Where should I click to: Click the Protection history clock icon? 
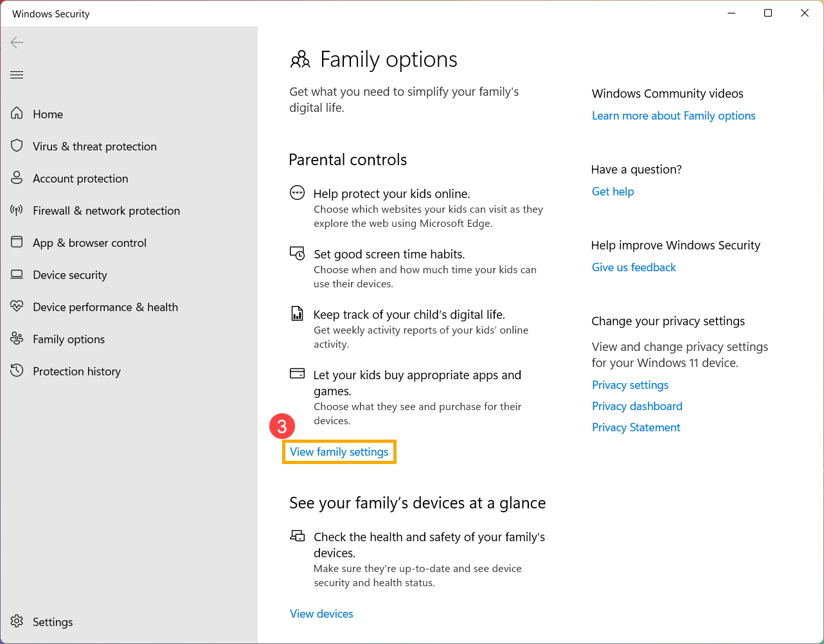(17, 371)
